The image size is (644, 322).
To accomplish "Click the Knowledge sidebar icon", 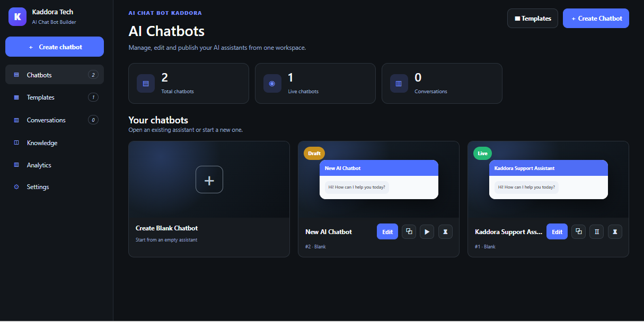I will click(x=16, y=142).
